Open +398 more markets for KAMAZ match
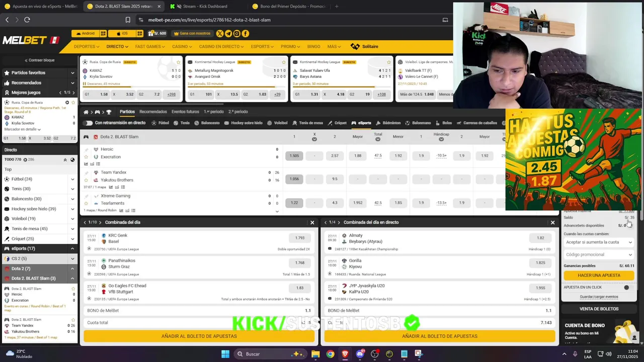The width and height of the screenshot is (644, 362). (172, 94)
